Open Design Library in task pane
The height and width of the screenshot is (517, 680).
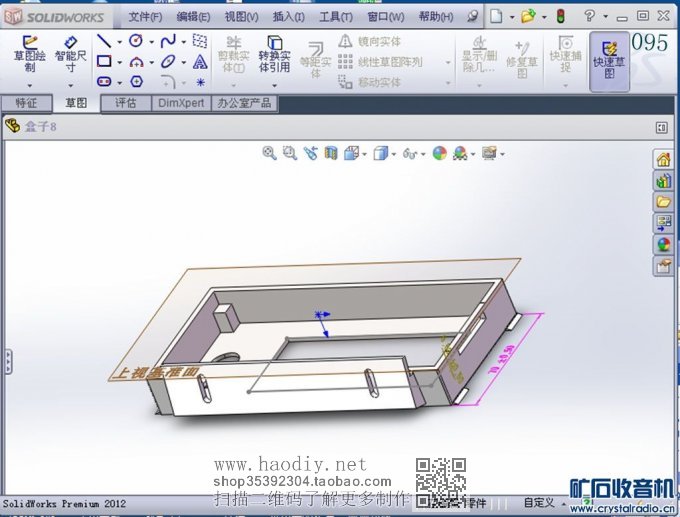662,181
